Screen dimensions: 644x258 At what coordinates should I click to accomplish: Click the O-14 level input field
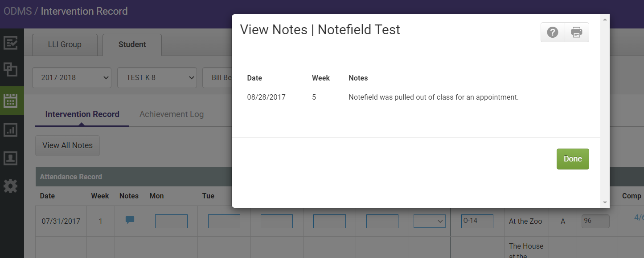477,221
